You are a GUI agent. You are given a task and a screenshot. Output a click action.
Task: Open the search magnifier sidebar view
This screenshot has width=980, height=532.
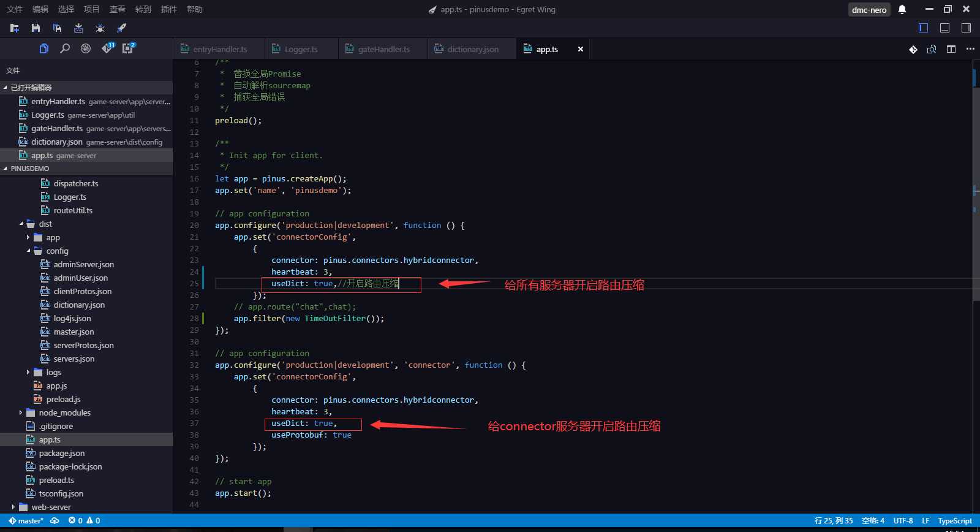tap(65, 48)
